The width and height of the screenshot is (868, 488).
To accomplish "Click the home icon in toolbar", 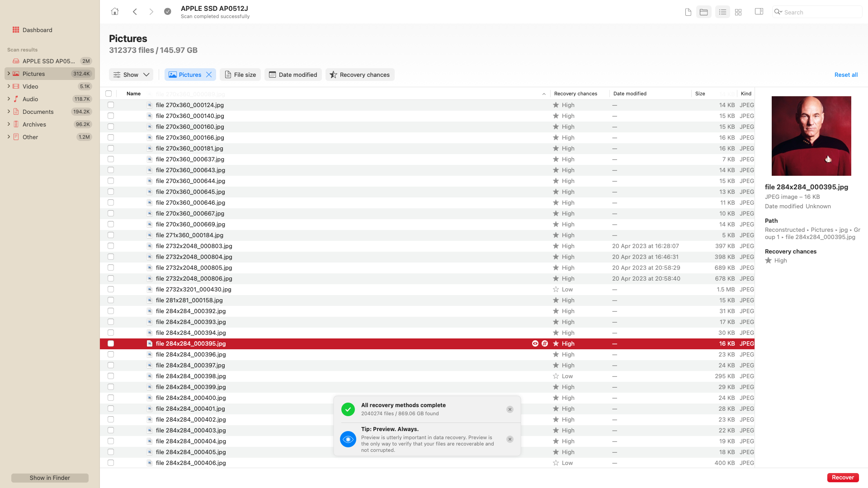I will click(115, 12).
